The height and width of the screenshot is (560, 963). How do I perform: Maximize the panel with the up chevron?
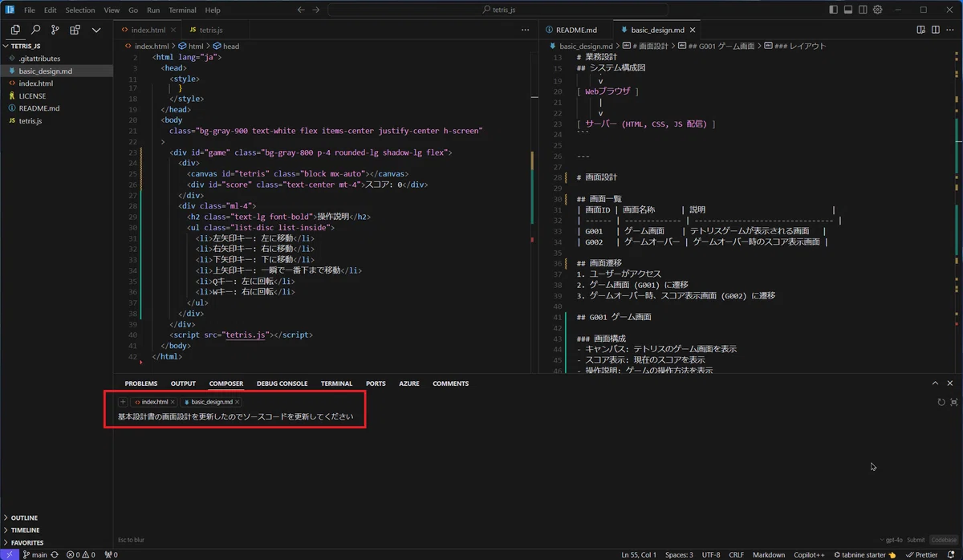pos(935,383)
